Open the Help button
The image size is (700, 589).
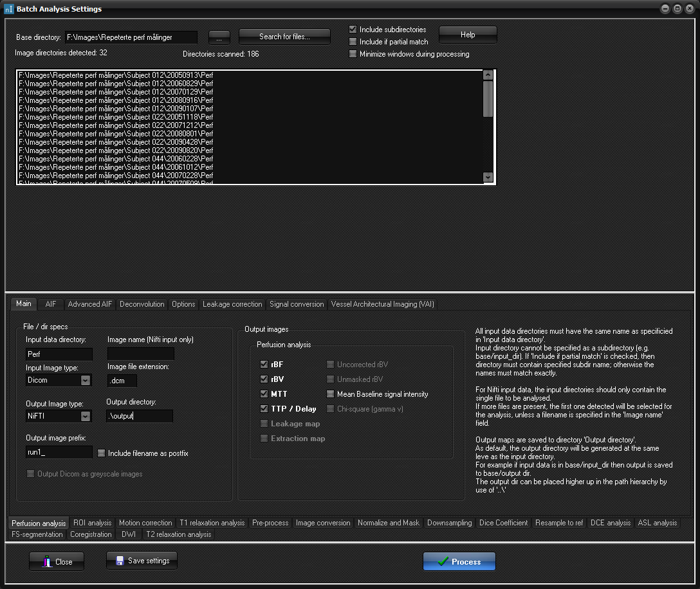click(x=468, y=35)
